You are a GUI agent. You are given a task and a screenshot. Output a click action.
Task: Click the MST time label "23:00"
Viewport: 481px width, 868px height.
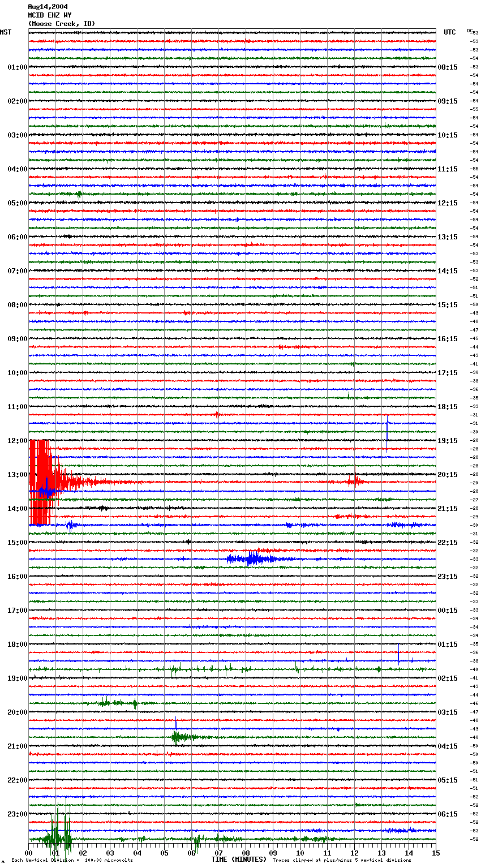pyautogui.click(x=18, y=814)
